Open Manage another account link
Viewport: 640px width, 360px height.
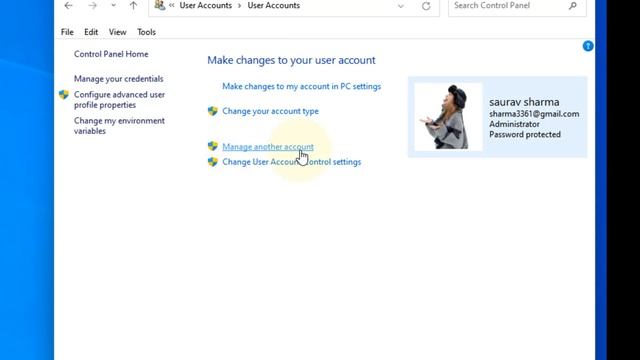tap(268, 147)
